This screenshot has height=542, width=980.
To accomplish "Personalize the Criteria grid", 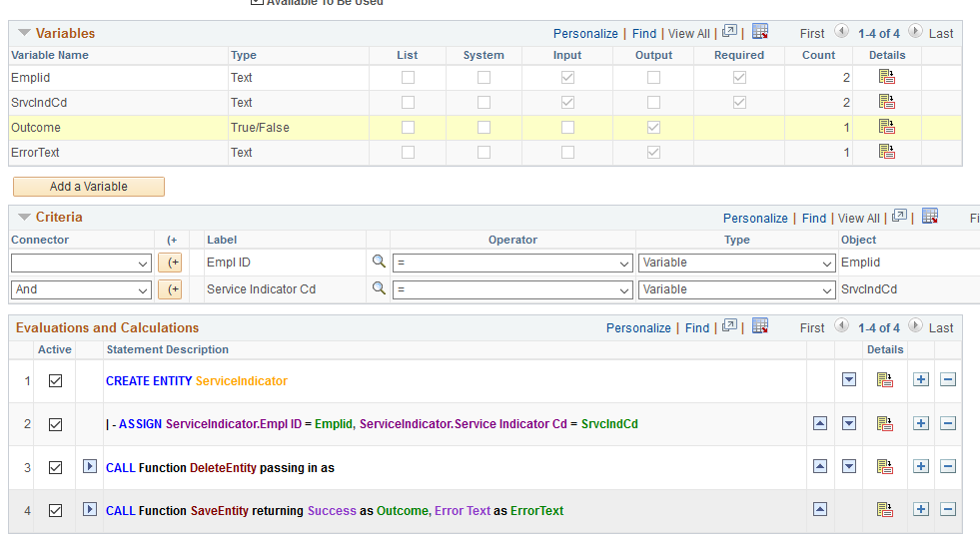I will (x=755, y=218).
